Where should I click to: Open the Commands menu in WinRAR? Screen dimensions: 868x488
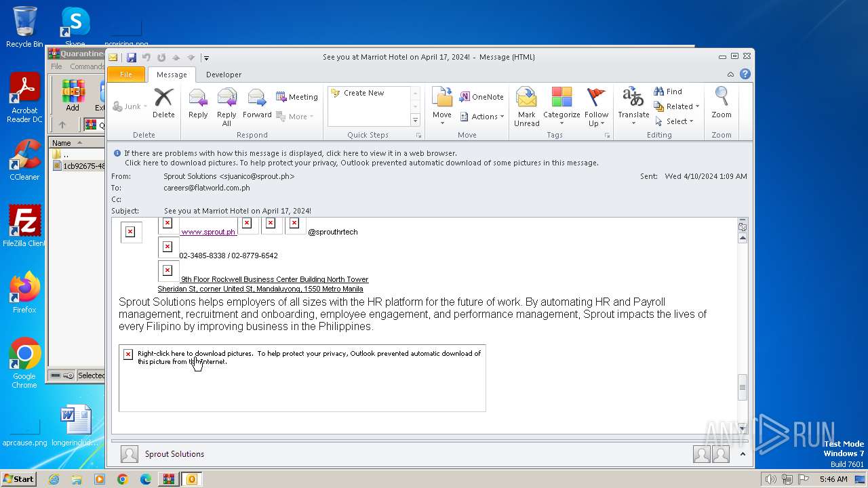click(x=87, y=66)
